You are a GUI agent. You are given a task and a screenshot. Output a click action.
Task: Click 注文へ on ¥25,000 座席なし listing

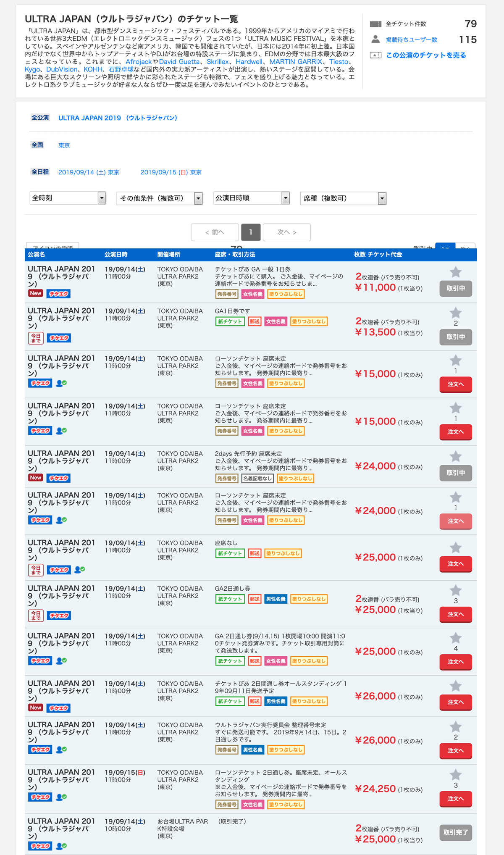pos(456,564)
